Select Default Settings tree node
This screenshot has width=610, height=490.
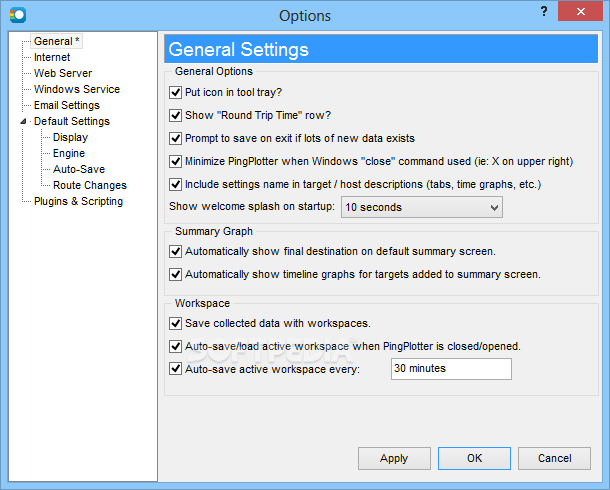(72, 121)
